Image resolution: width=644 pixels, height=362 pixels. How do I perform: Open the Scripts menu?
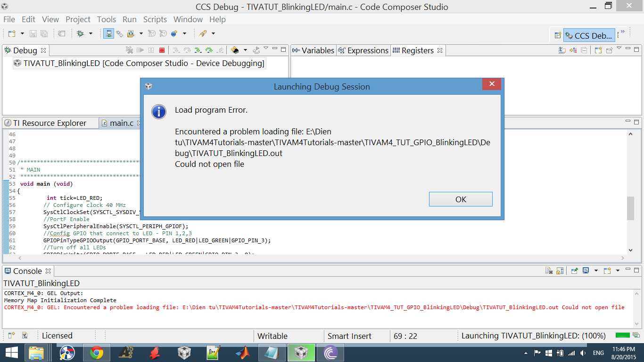coord(155,19)
